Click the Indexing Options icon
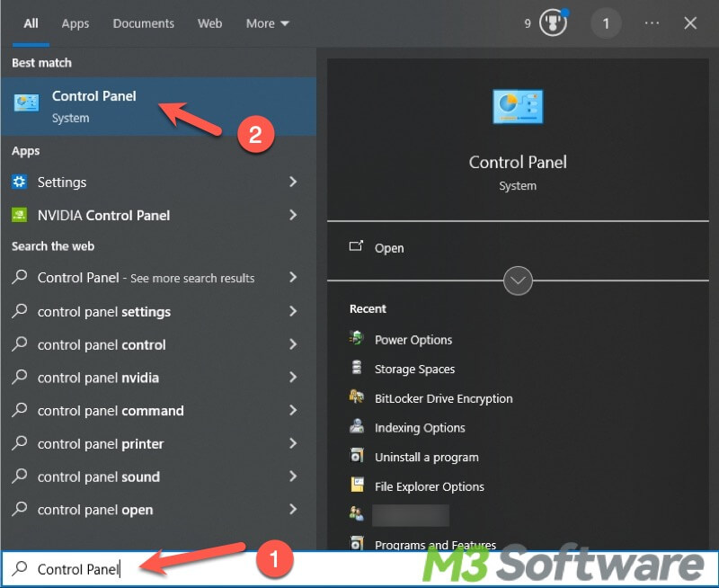 356,426
